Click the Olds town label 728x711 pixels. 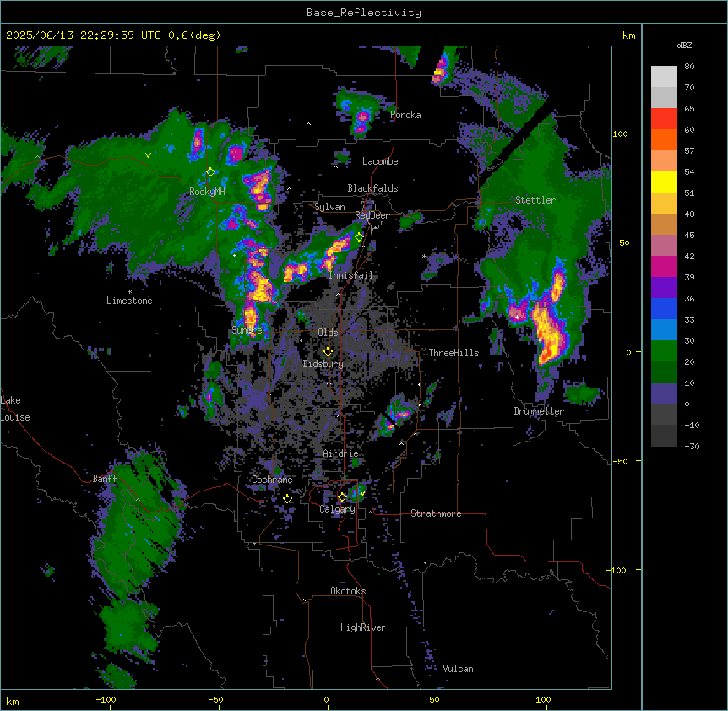coord(328,333)
